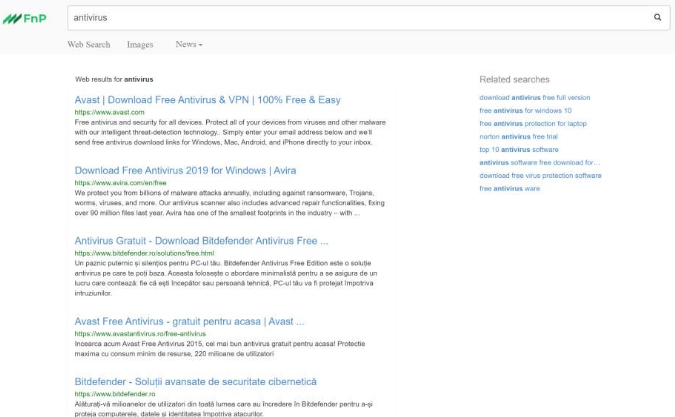675x417 pixels.
Task: Switch to the Web Search tab
Action: [x=89, y=45]
